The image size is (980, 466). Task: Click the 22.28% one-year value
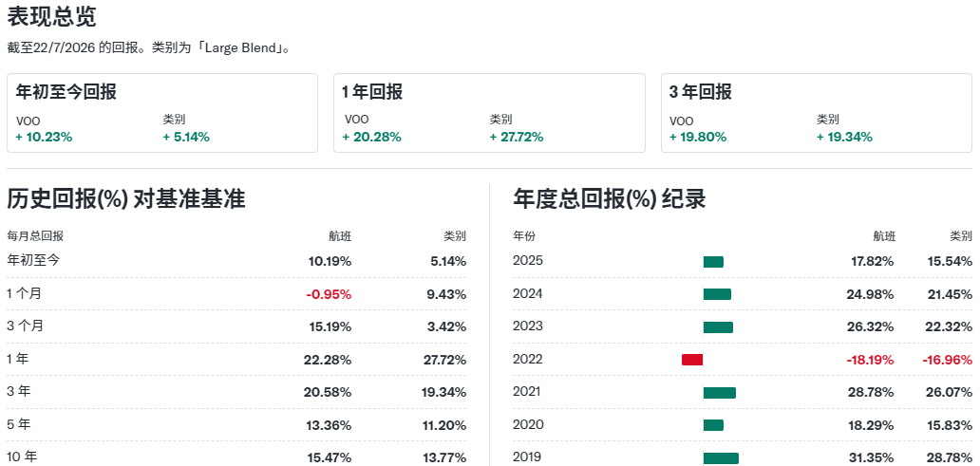click(x=330, y=360)
